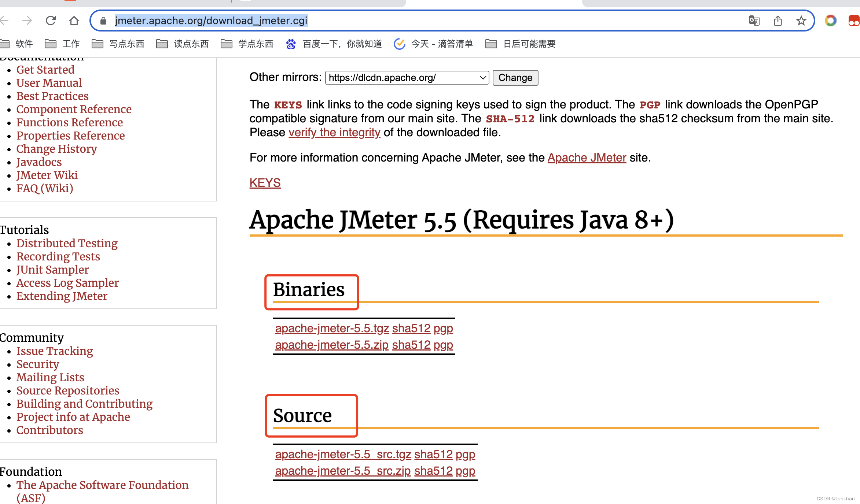Image resolution: width=860 pixels, height=504 pixels.
Task: Open User Manual in sidebar
Action: point(49,83)
